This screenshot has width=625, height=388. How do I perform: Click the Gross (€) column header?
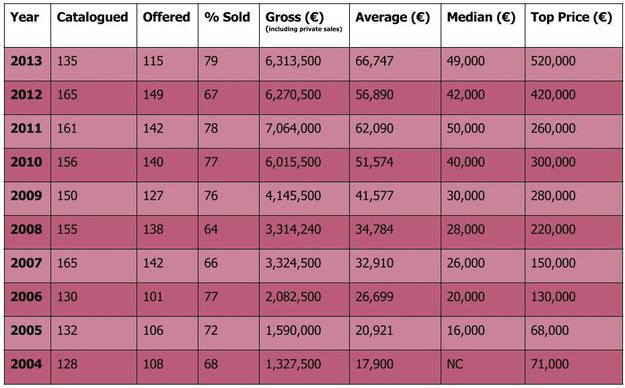click(x=295, y=18)
